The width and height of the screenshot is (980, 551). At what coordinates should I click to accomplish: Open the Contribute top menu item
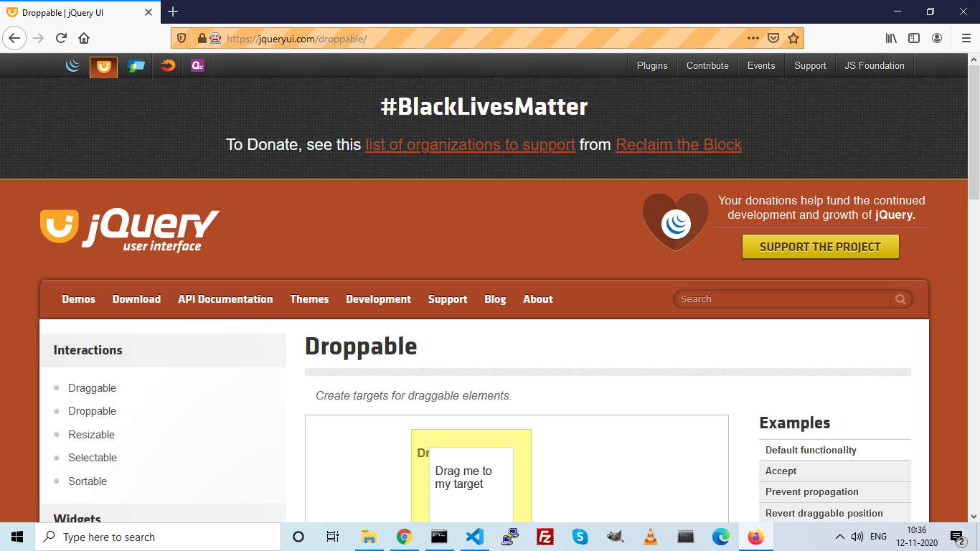tap(707, 65)
